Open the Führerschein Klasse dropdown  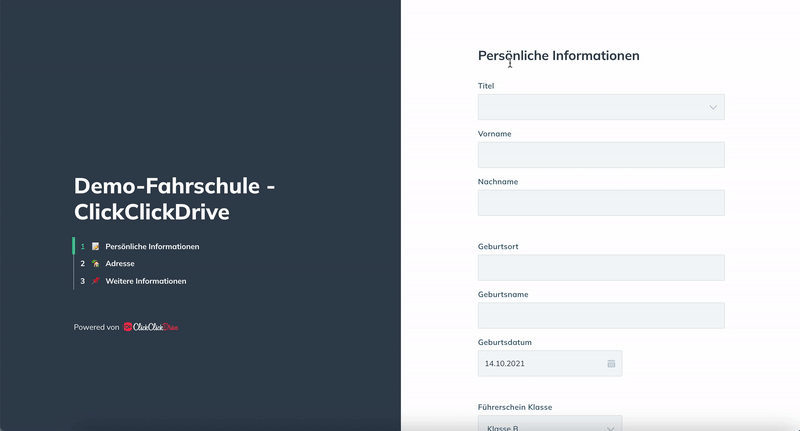tap(550, 423)
